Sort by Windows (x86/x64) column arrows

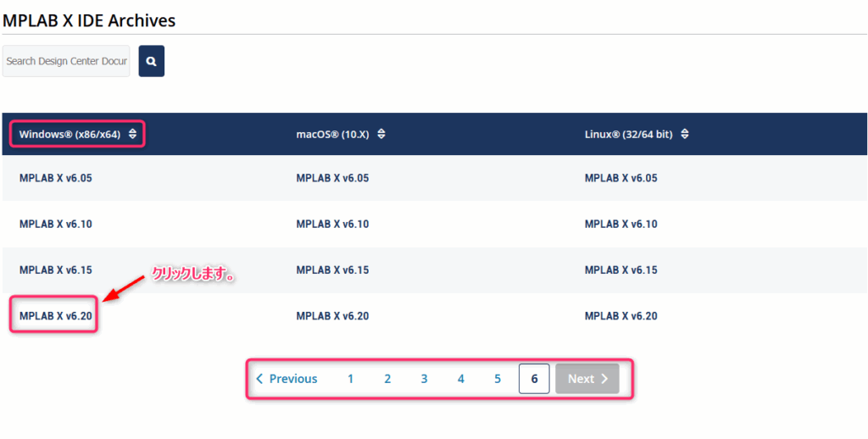coord(132,134)
